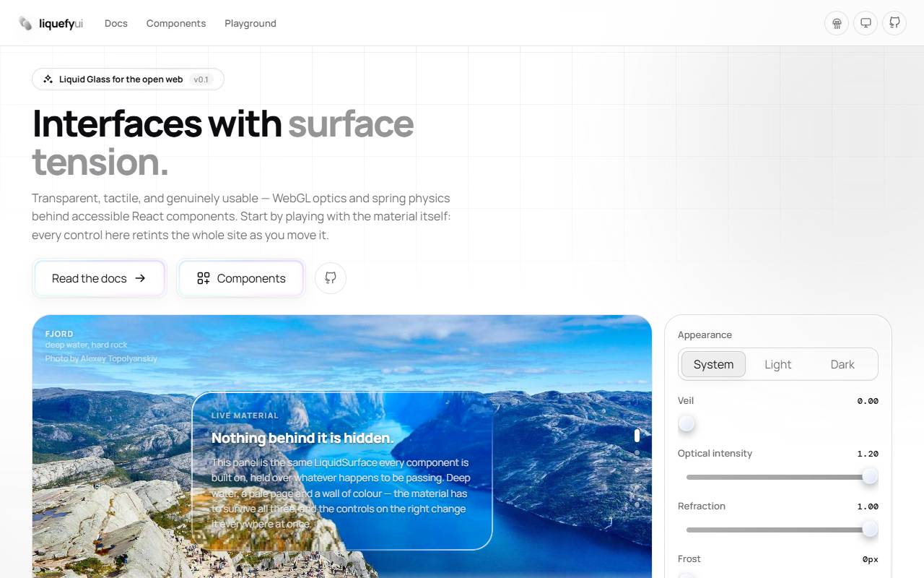Open the Playground navigation item
924x578 pixels.
(250, 23)
